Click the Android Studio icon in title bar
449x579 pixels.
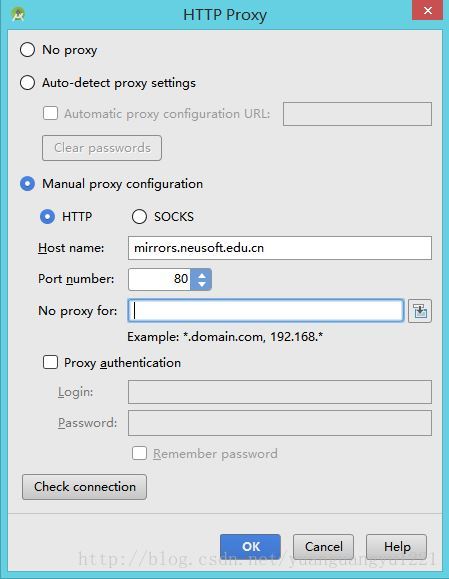(x=18, y=15)
